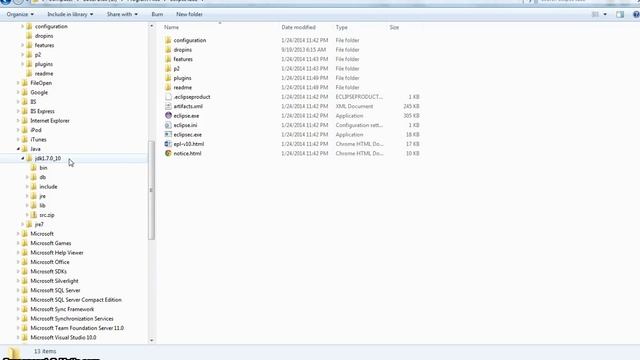Image resolution: width=640 pixels, height=360 pixels.
Task: Open configuration folder icon in file list
Action: [168, 40]
